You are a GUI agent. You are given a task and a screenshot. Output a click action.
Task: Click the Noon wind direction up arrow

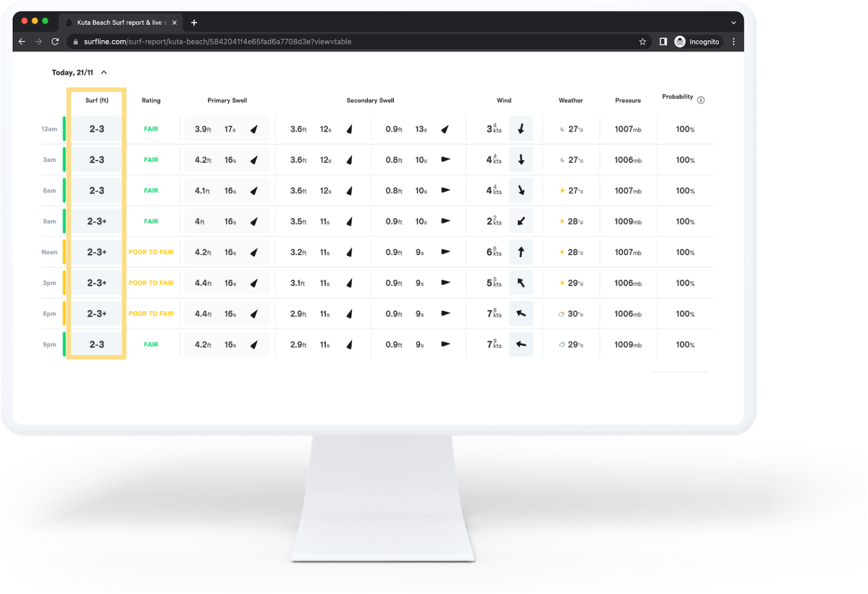[x=521, y=252]
